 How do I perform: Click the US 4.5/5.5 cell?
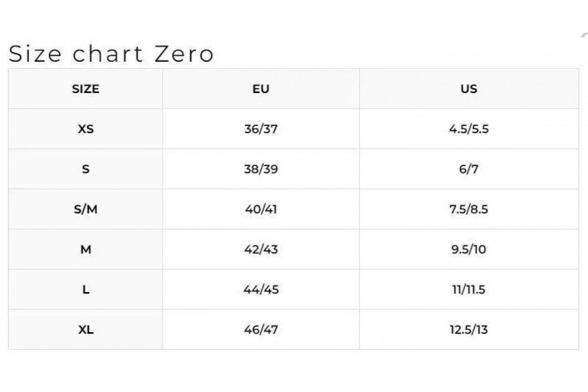click(x=469, y=129)
